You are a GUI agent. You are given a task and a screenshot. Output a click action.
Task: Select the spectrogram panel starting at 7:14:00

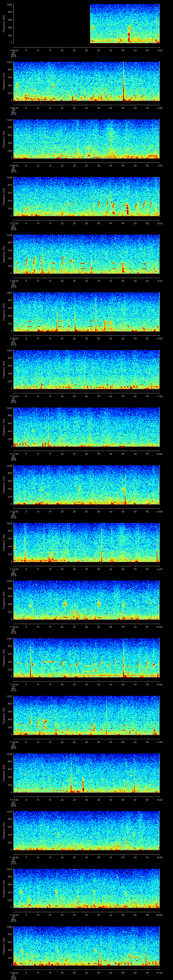[x=87, y=600]
